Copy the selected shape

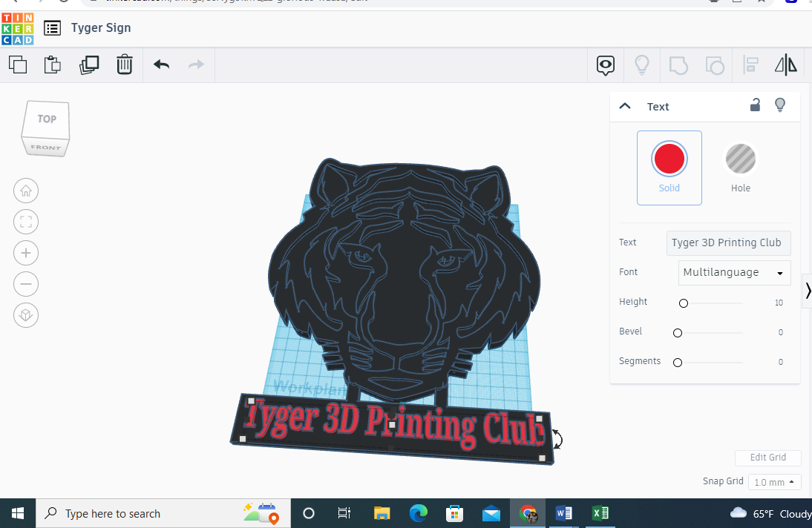[18, 65]
